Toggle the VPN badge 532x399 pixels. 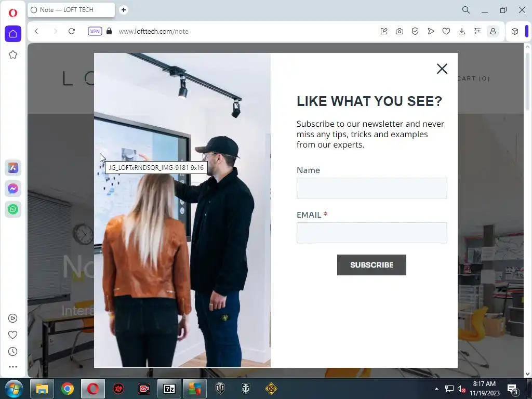click(x=95, y=31)
